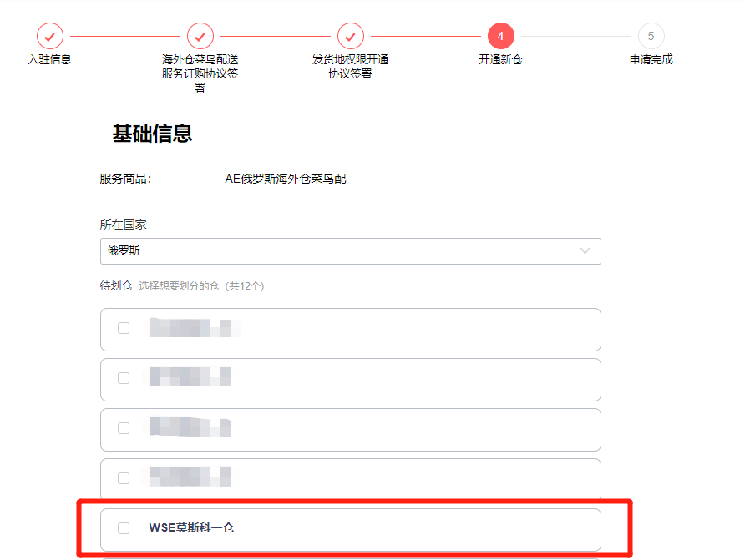This screenshot has width=745, height=560.
Task: Check the WSE莫斯科一仓 checkbox
Action: coord(124,528)
